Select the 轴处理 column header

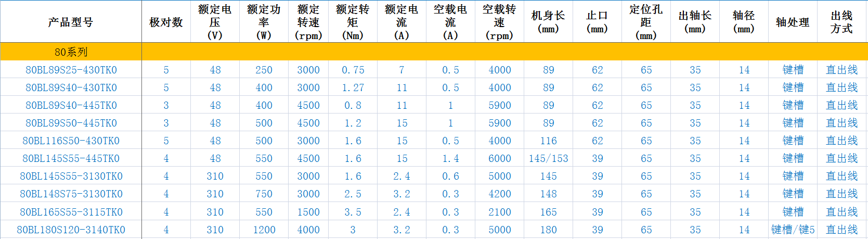point(793,22)
